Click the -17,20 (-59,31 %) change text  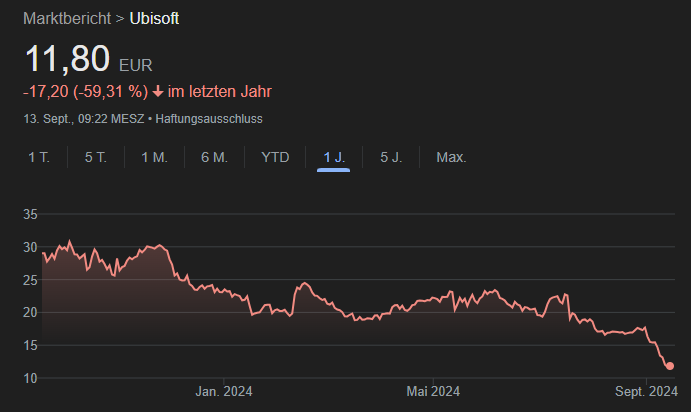click(85, 92)
